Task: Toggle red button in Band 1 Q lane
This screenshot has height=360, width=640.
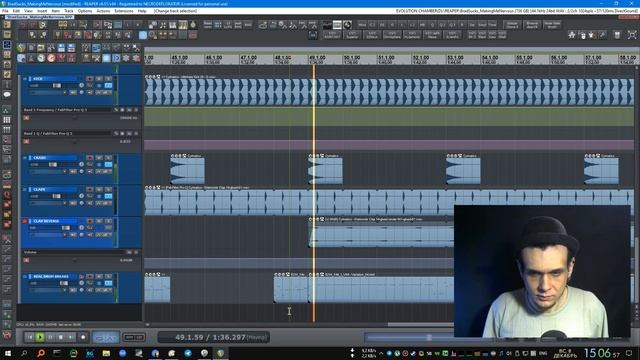Action: tap(26, 141)
